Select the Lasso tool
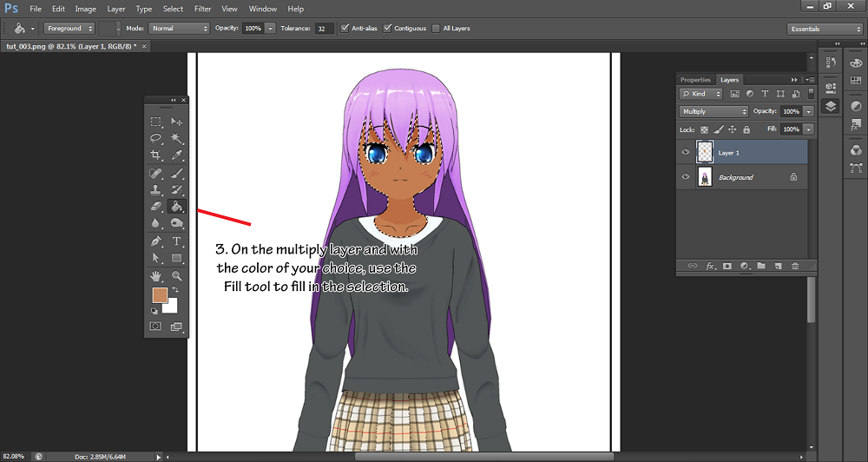The height and width of the screenshot is (462, 868). tap(156, 138)
